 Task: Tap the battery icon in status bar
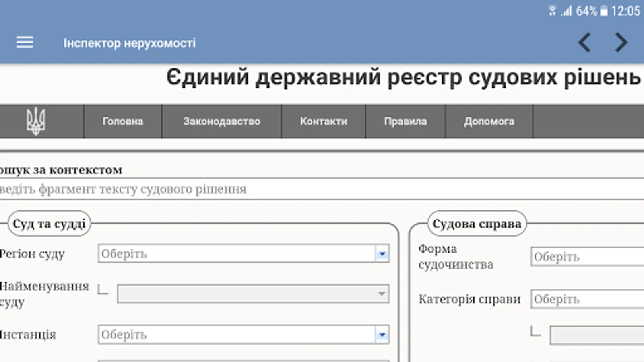[604, 11]
